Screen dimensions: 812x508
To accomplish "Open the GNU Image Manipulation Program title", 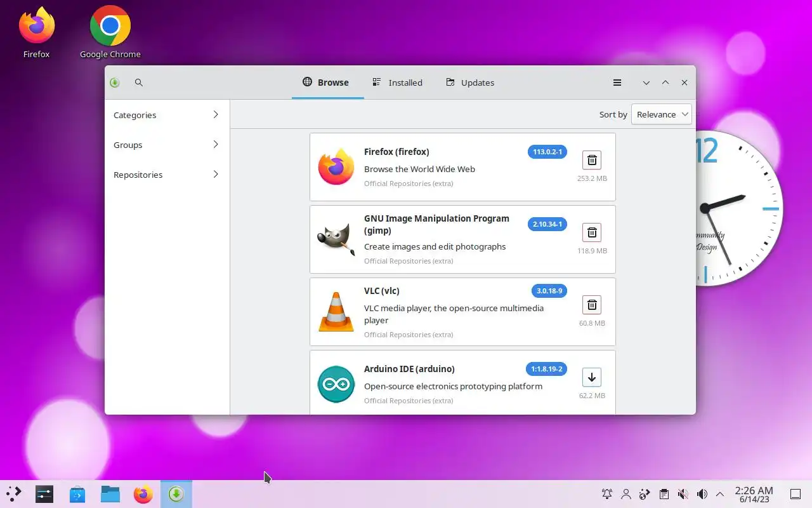I will point(436,224).
